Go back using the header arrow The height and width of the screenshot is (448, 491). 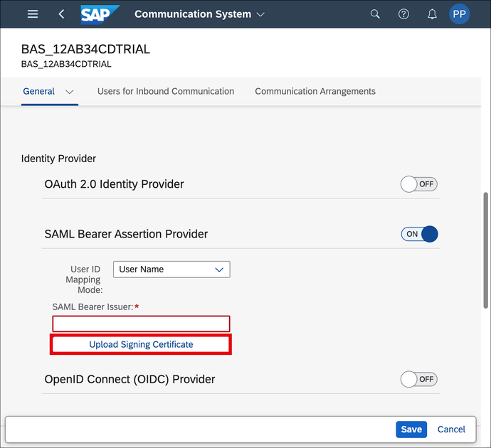(x=61, y=14)
